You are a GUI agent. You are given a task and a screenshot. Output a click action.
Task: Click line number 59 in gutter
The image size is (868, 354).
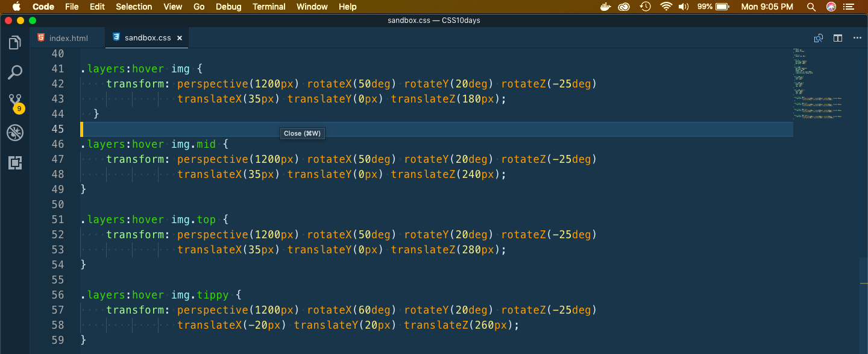pos(58,340)
